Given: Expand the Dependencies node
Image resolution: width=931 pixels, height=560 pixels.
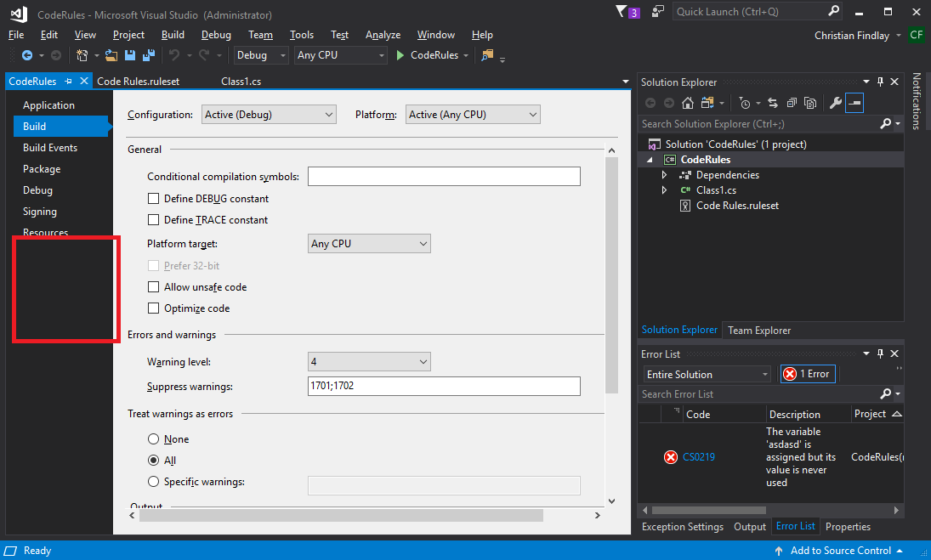Looking at the screenshot, I should coord(664,175).
